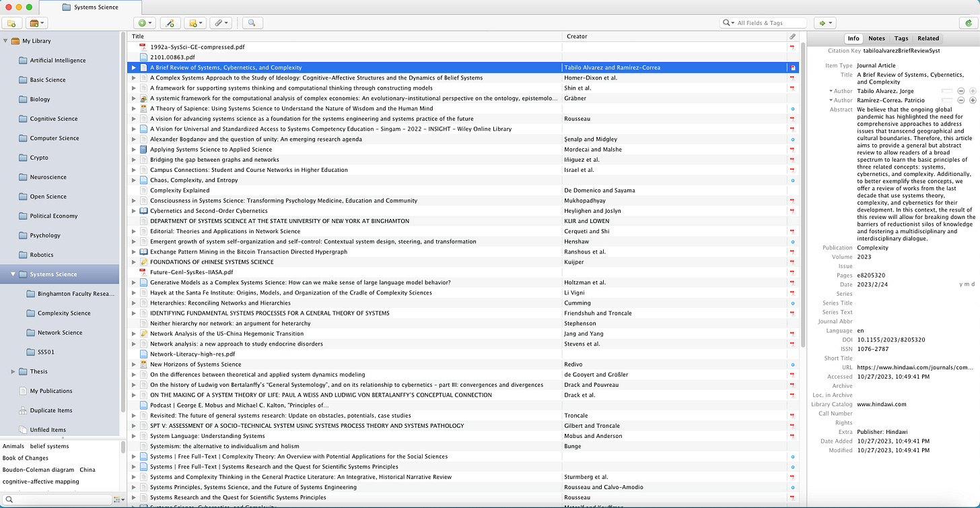Open the Artificial Intelligence collection
This screenshot has height=508, width=980.
(x=58, y=61)
